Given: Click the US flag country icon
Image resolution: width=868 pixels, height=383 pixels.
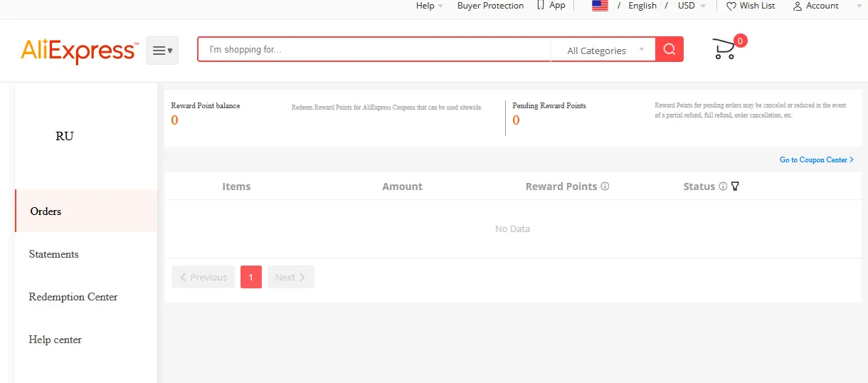Looking at the screenshot, I should [x=600, y=6].
